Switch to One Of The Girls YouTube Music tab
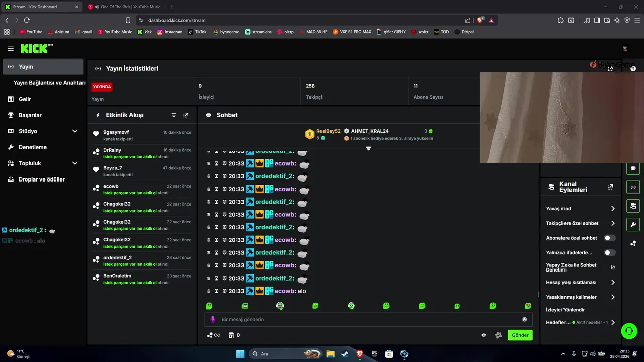Viewport: 644px width, 362px height. coord(123,7)
